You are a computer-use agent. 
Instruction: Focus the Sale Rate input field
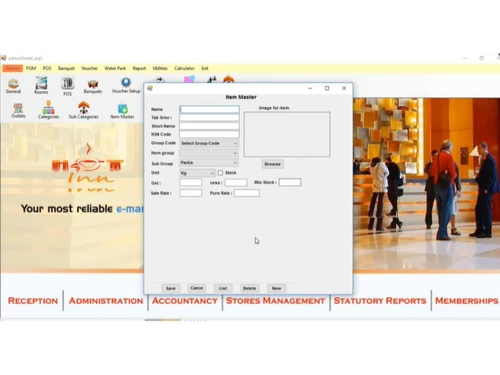(x=191, y=193)
